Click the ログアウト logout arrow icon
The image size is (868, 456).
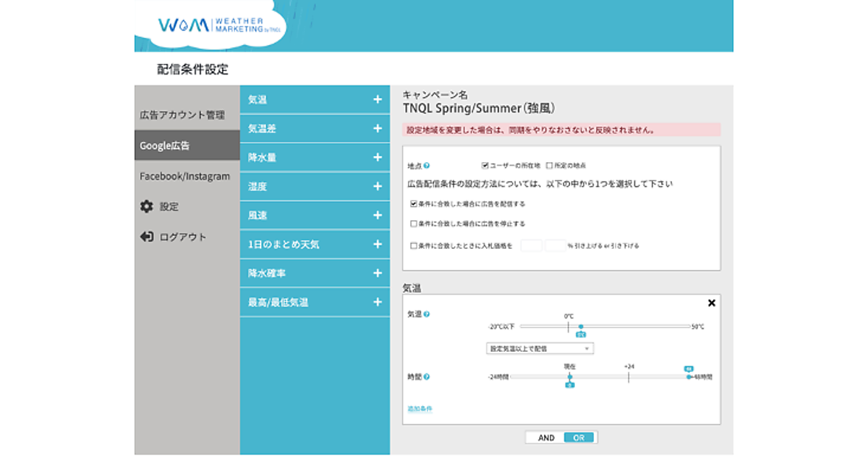coord(146,237)
